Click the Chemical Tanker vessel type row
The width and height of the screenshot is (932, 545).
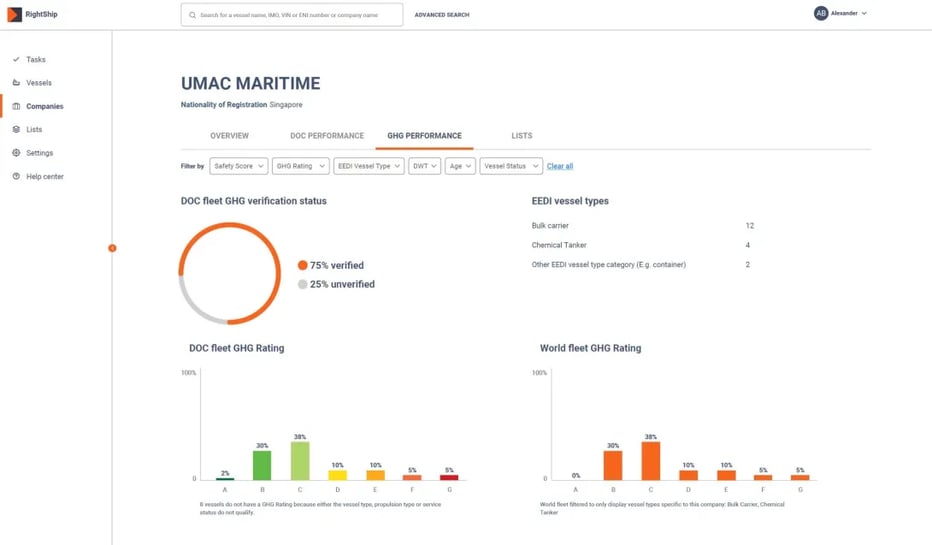(643, 245)
